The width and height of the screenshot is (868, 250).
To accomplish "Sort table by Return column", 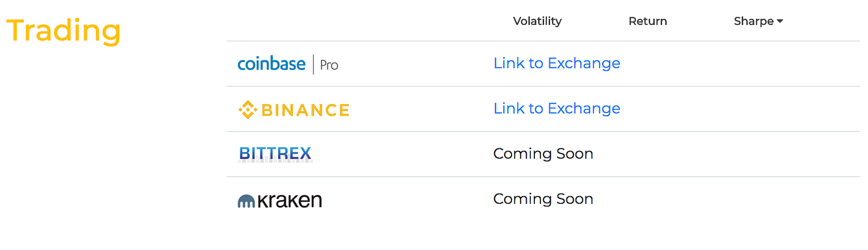I will [x=648, y=21].
